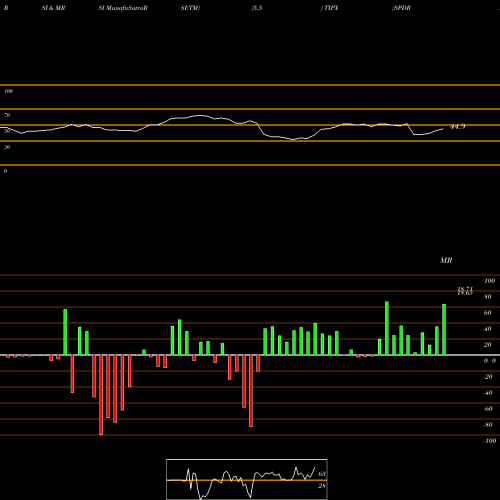Click the '30' level label on RSI panel
This screenshot has width=500, height=500.
[x=7, y=147]
